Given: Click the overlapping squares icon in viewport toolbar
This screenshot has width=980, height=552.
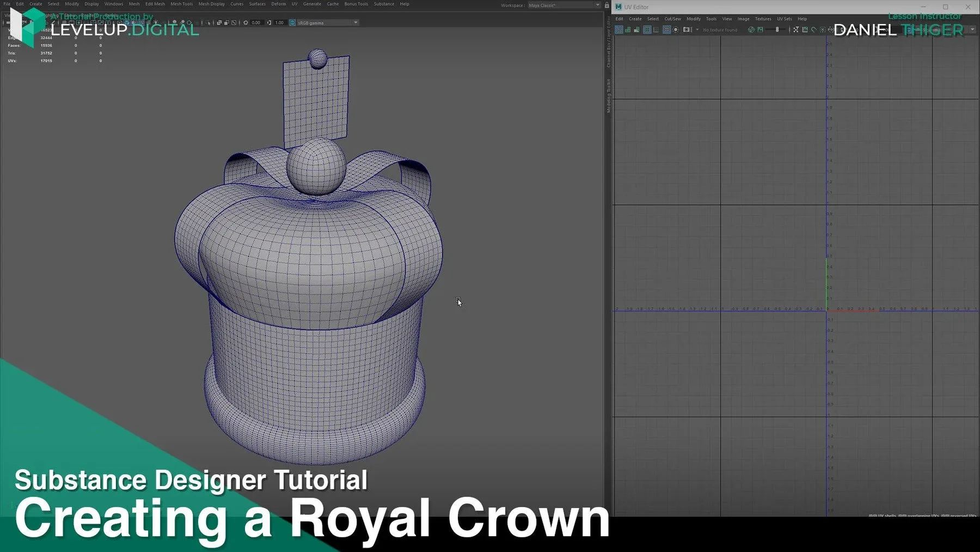Looking at the screenshot, I should click(x=226, y=23).
